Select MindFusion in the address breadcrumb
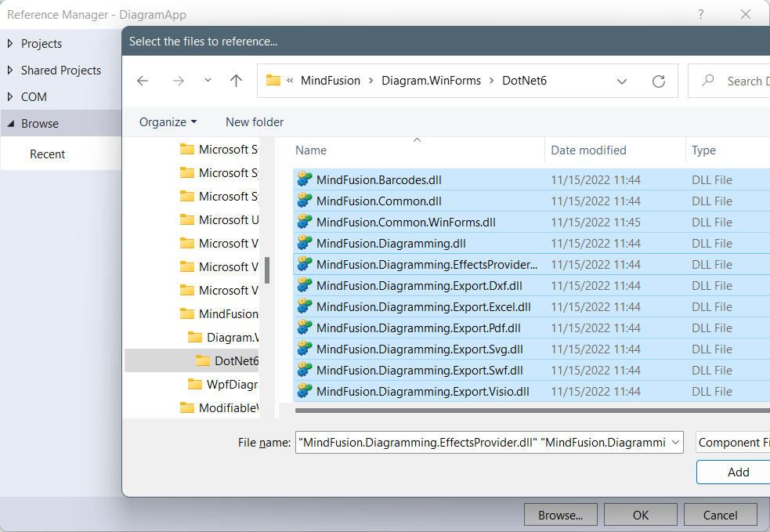This screenshot has height=532, width=770. [x=331, y=81]
